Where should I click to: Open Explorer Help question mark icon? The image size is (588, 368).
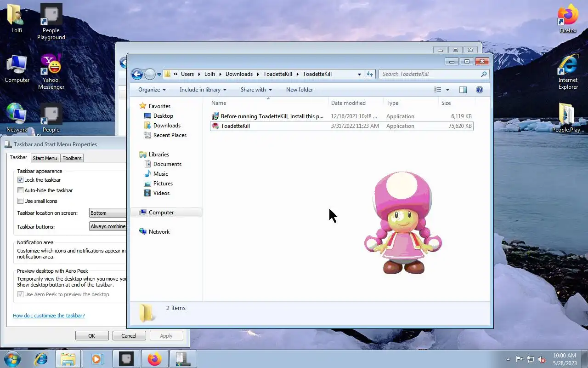coord(480,90)
